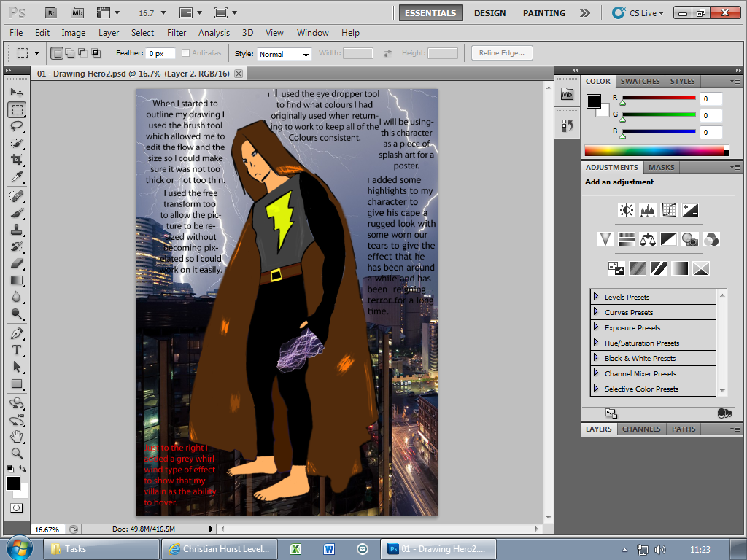Select the History Brush tool

pyautogui.click(x=17, y=246)
